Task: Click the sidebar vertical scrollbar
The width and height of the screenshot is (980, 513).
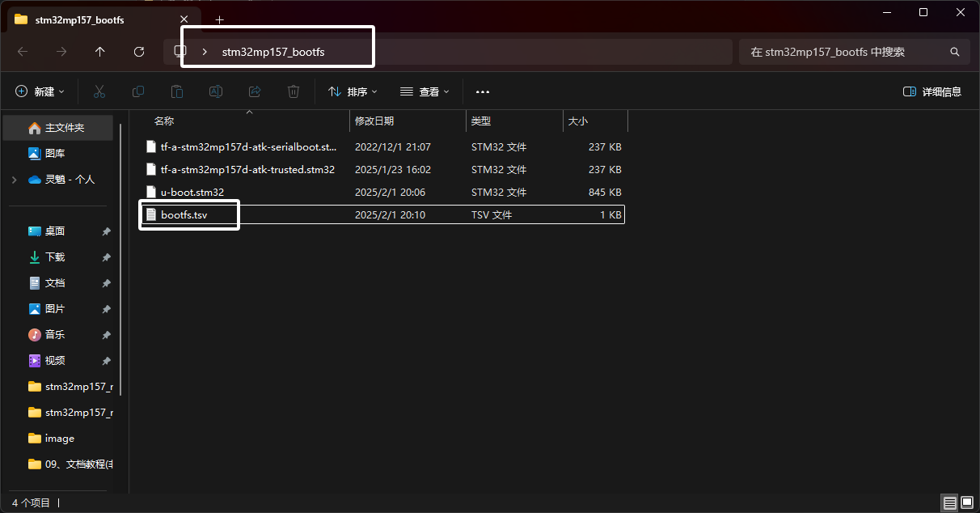Action: pyautogui.click(x=120, y=259)
